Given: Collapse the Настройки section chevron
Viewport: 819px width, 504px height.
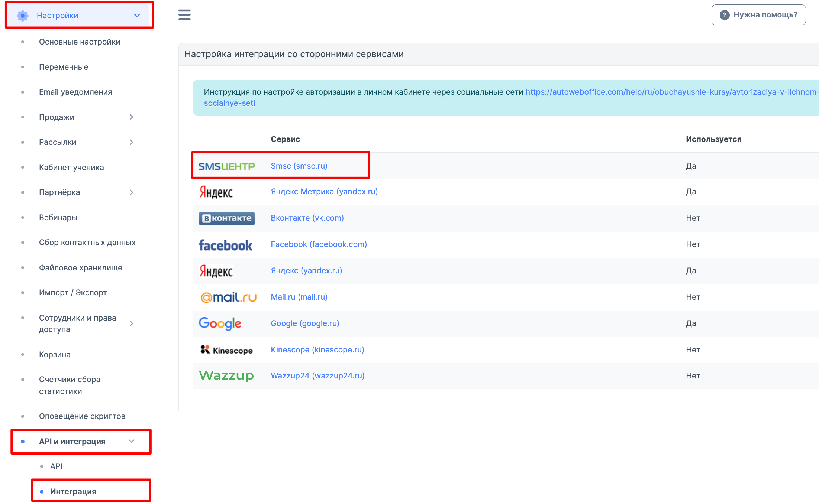Looking at the screenshot, I should (x=137, y=16).
